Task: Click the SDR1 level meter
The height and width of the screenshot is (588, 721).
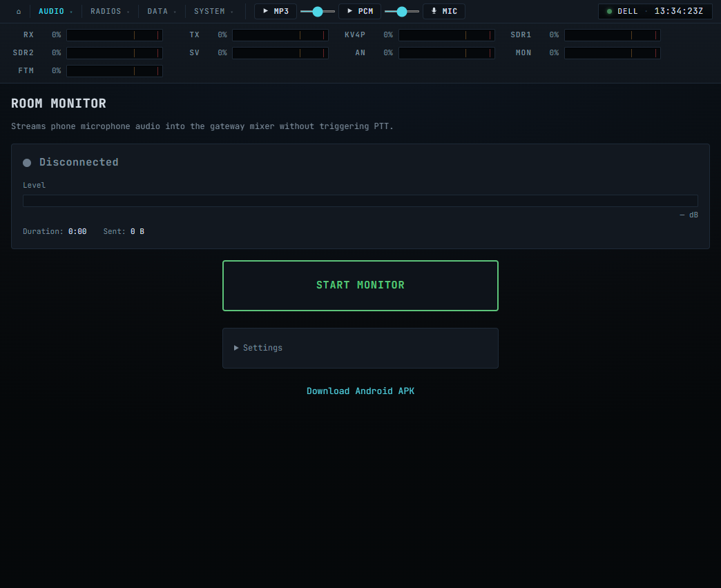Action: 613,35
